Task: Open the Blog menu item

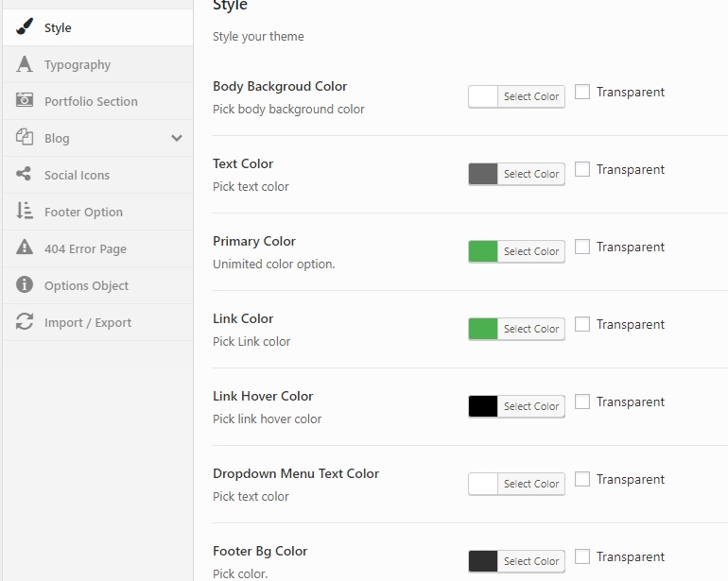Action: (x=98, y=138)
